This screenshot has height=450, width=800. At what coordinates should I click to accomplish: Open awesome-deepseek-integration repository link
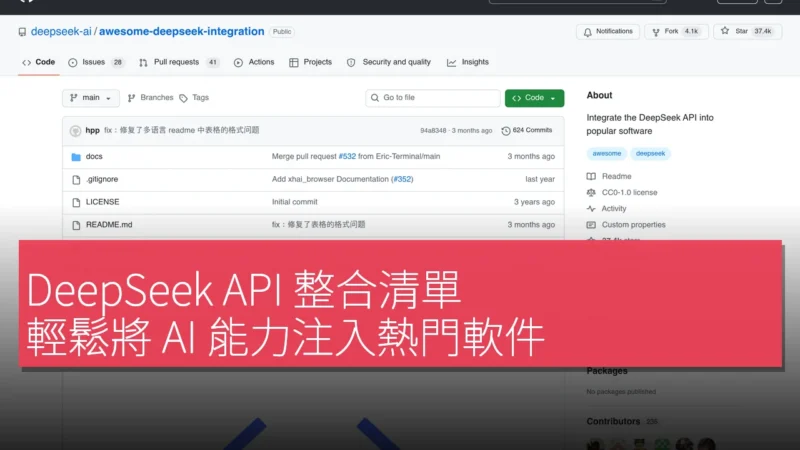coord(182,32)
